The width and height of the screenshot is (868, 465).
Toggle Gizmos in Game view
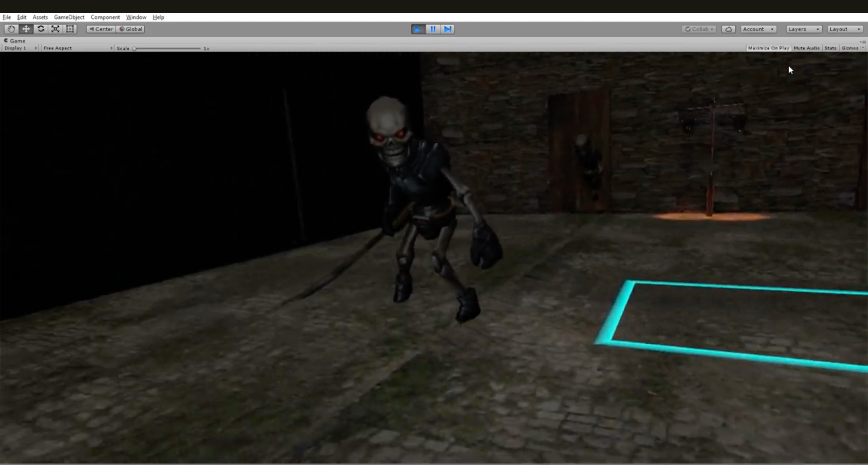point(850,48)
